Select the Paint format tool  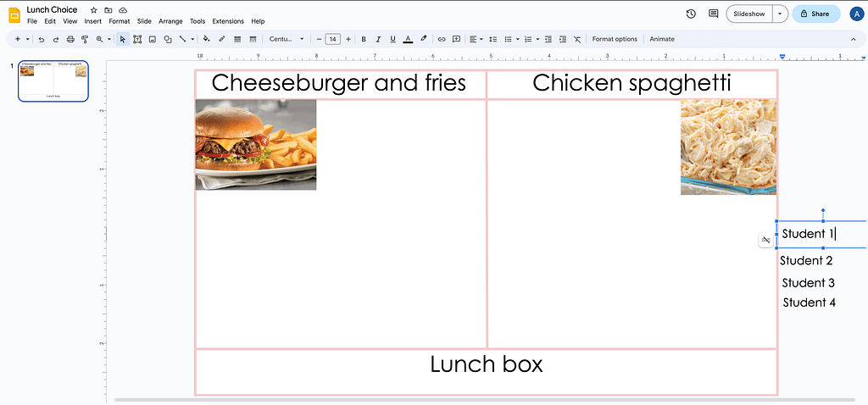tap(85, 39)
